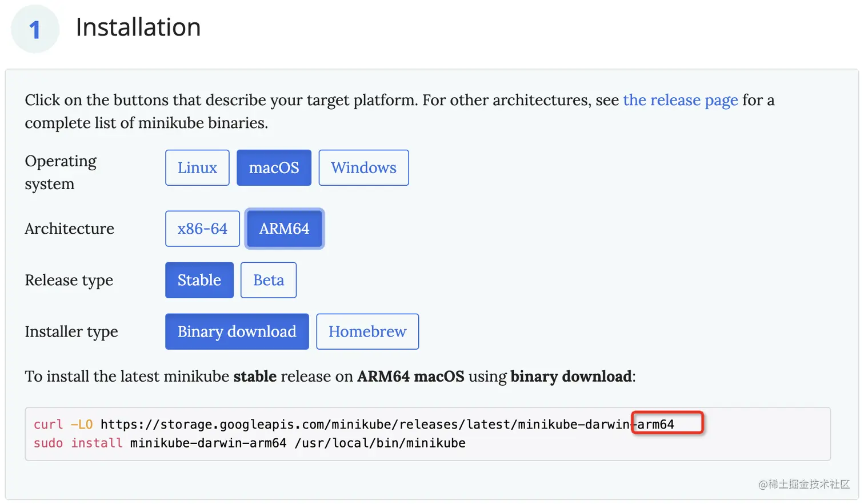Select the macOS operating system button
This screenshot has width=864, height=504.
274,167
